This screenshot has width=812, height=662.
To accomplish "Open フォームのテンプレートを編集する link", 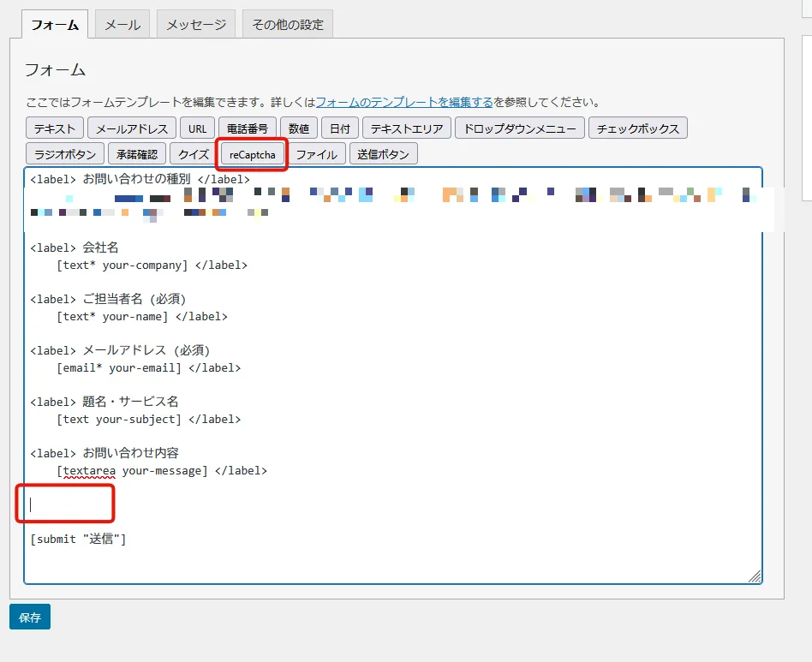I will [x=404, y=102].
